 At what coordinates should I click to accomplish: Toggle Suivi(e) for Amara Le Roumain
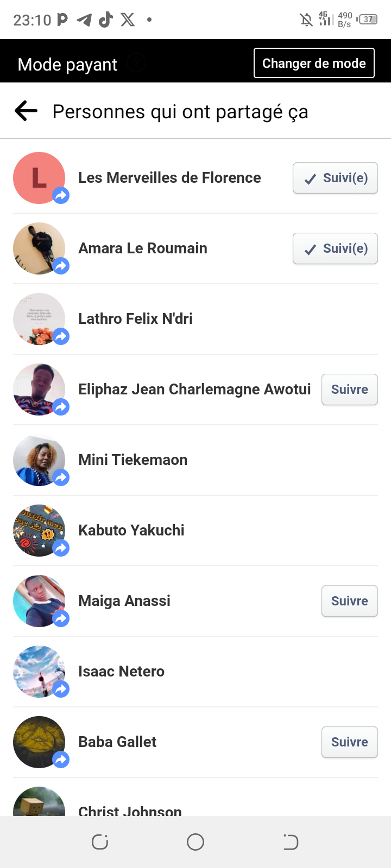335,248
